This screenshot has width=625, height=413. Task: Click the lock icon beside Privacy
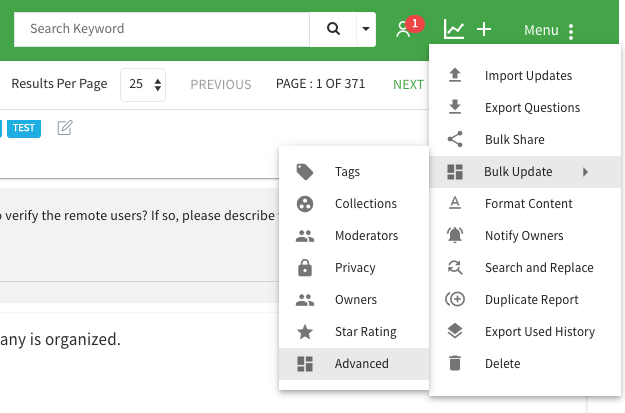pos(305,267)
